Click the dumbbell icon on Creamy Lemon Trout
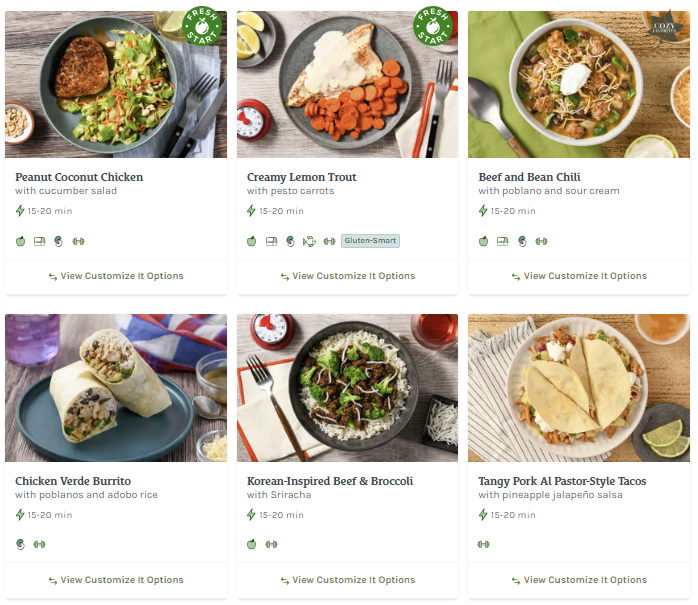The width and height of the screenshot is (698, 605). click(x=329, y=241)
